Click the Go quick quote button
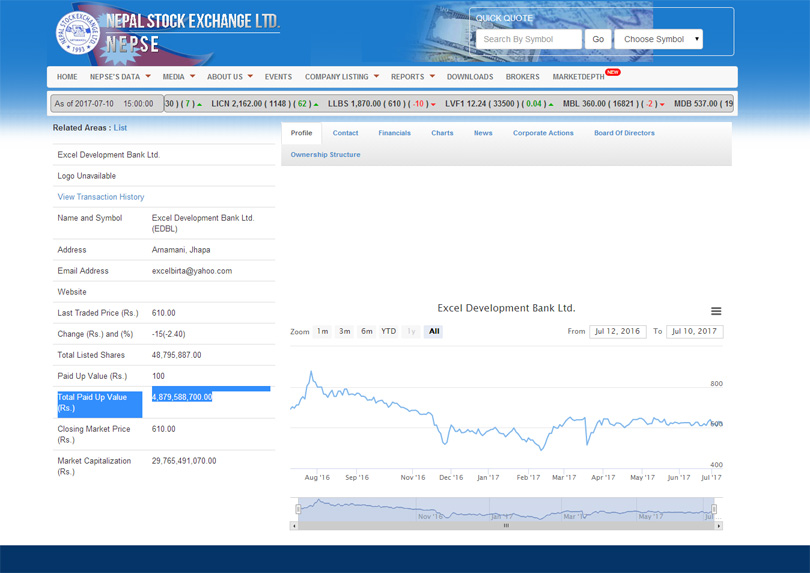Viewport: 810px width, 573px height. click(598, 39)
